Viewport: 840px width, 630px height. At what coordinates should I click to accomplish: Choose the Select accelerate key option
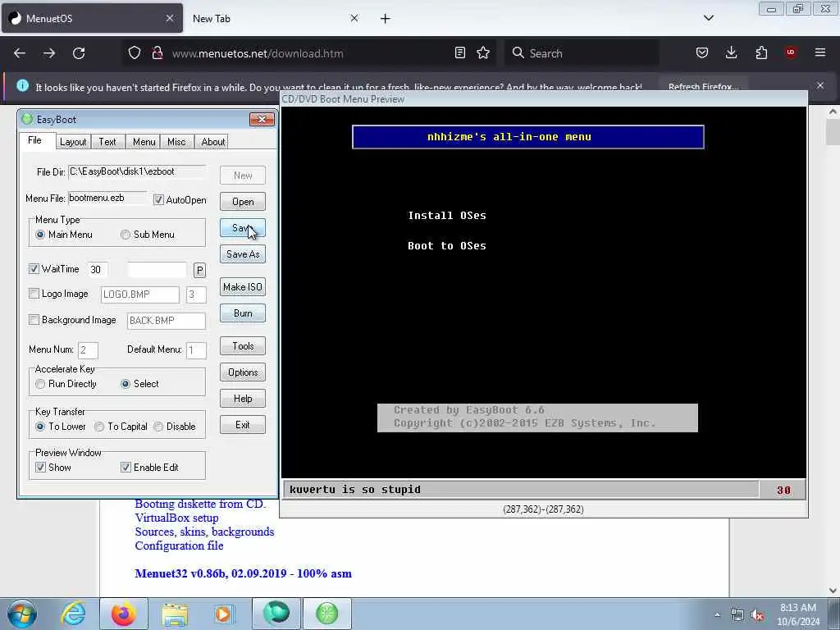[x=126, y=384]
